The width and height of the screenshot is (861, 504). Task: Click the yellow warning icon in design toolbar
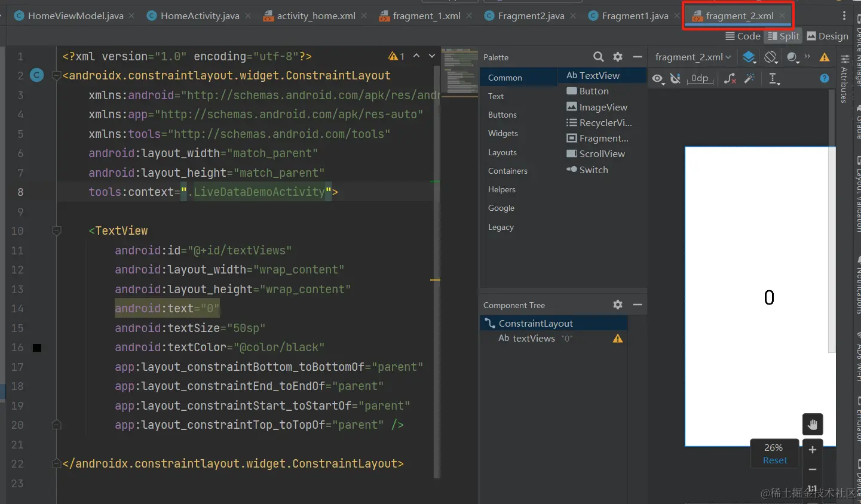pos(825,57)
